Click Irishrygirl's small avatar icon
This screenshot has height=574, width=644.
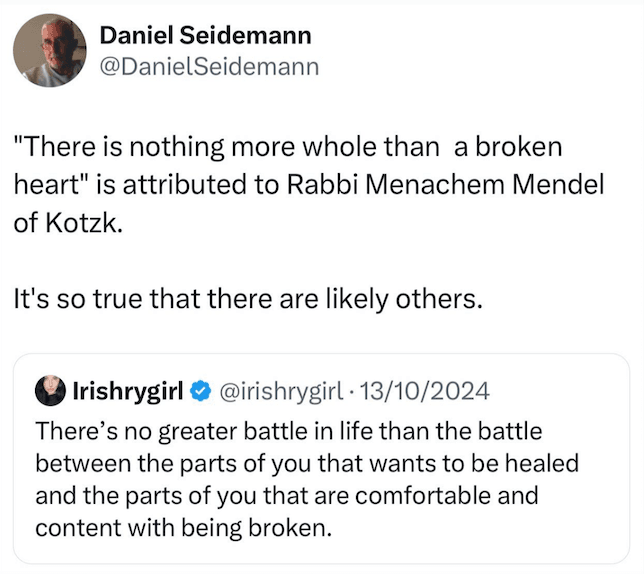[x=51, y=390]
